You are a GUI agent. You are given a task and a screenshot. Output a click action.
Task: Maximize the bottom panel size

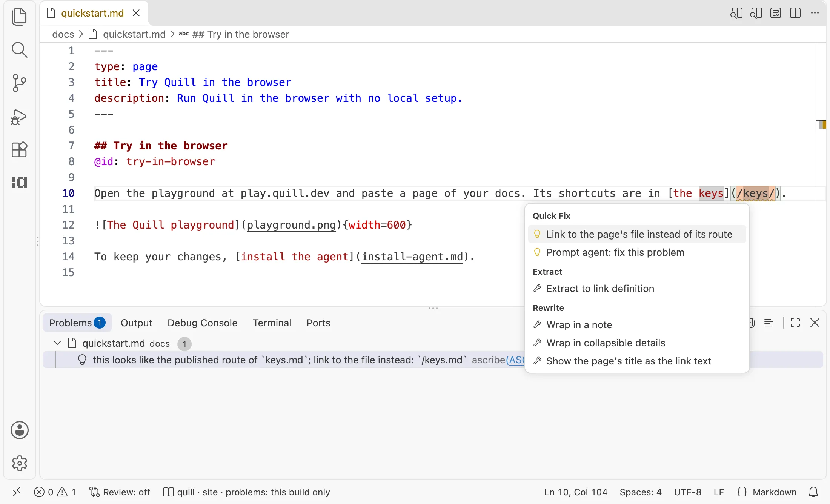795,323
